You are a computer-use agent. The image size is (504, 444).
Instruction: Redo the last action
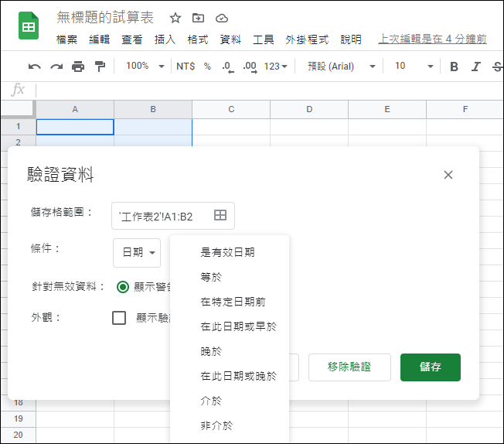(56, 67)
